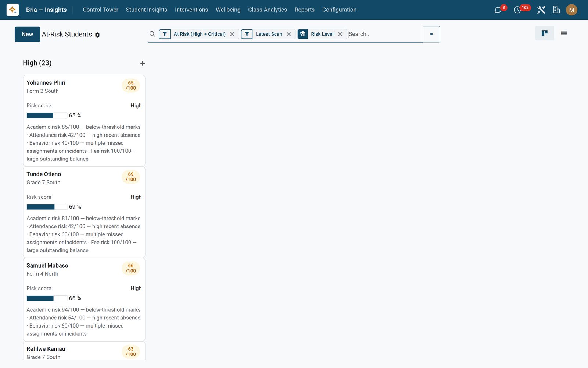Click Tunde Otieno's 69/100 score badge
588x368 pixels.
point(131,177)
